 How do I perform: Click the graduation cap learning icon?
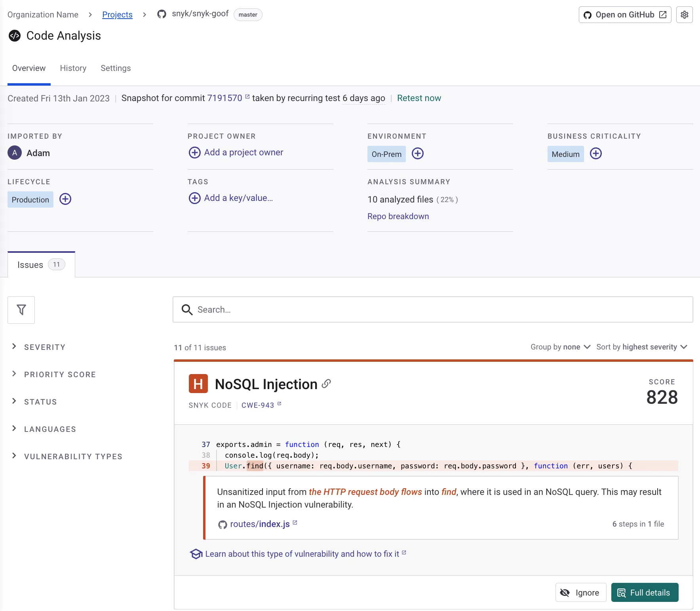pyautogui.click(x=196, y=554)
